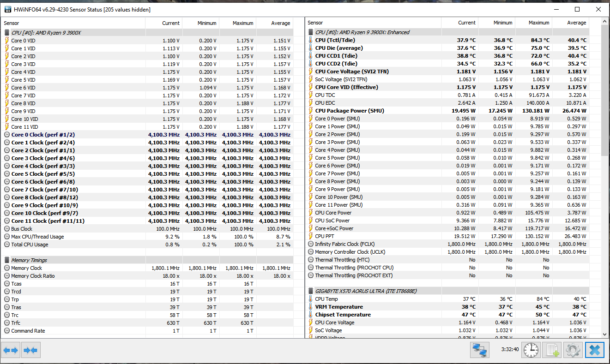Click the left pane Sensor column header

pyautogui.click(x=74, y=23)
